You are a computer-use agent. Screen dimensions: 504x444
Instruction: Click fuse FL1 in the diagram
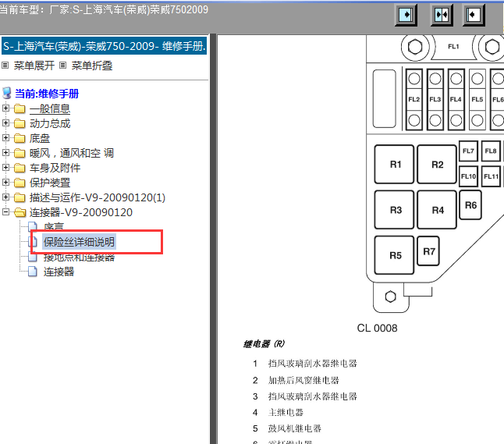(x=453, y=47)
